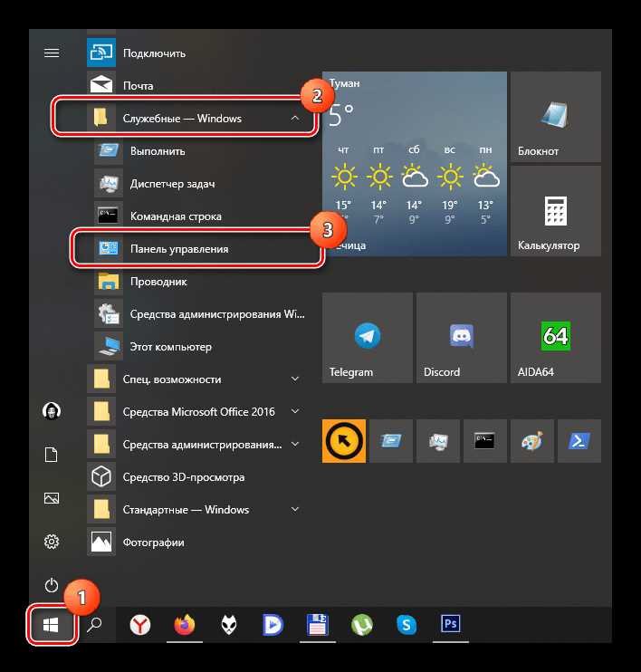Launch the AIDA64 tile
The height and width of the screenshot is (672, 641).
point(556,338)
